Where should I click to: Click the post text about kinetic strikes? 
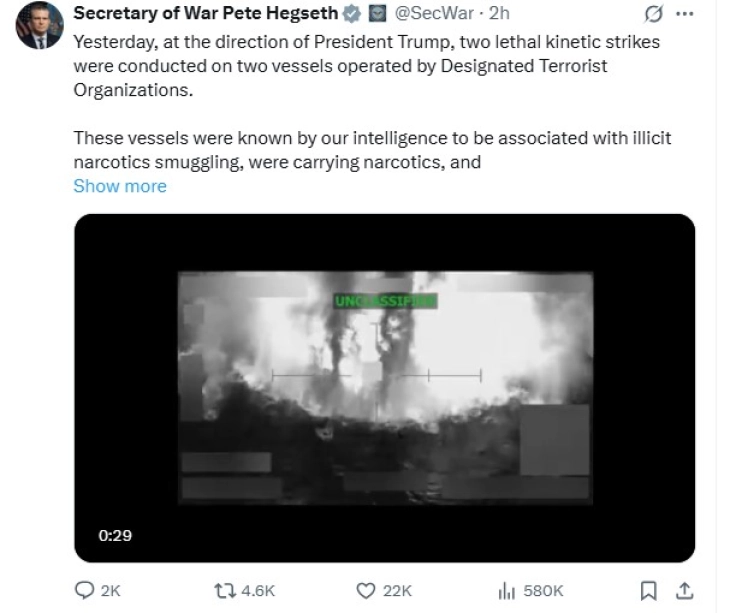click(x=366, y=64)
